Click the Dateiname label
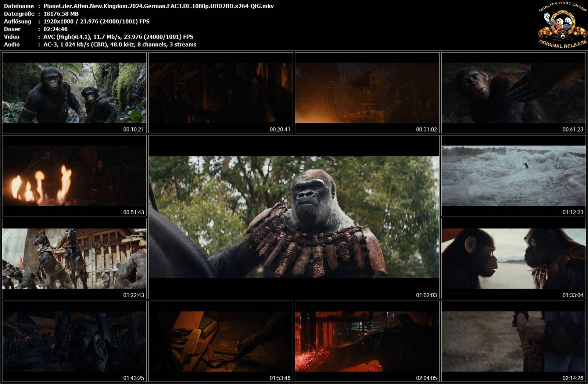Viewport: 588px width, 384px height. tap(19, 6)
